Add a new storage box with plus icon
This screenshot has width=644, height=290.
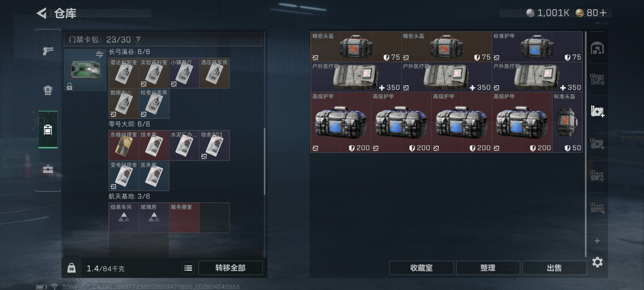(x=597, y=241)
